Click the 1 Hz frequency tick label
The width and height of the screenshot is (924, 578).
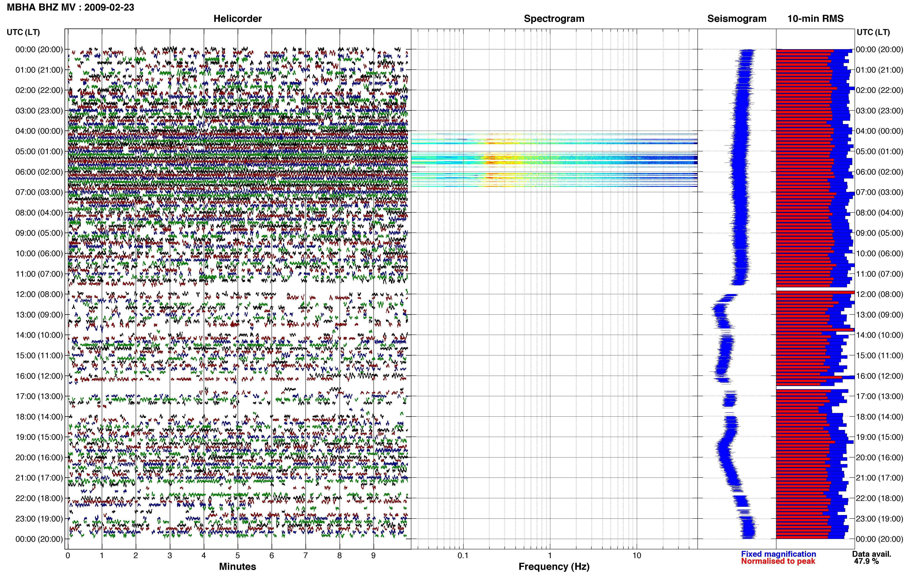tap(550, 555)
